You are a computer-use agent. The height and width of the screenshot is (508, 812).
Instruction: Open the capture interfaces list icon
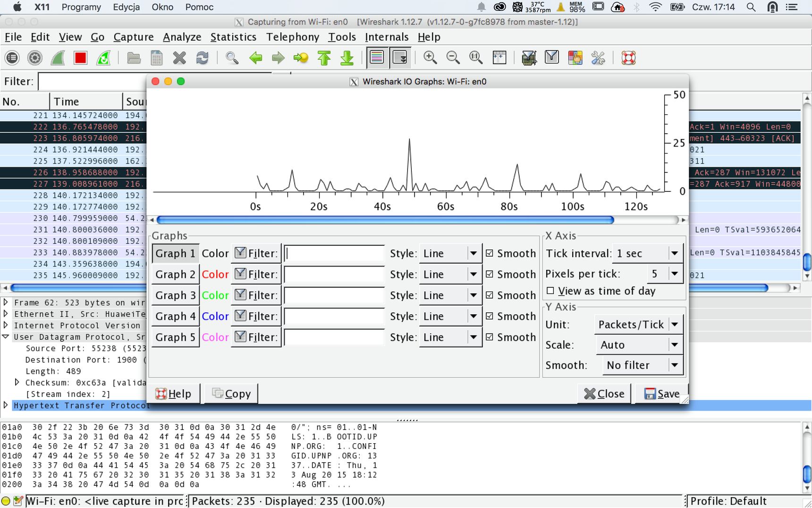pos(12,58)
